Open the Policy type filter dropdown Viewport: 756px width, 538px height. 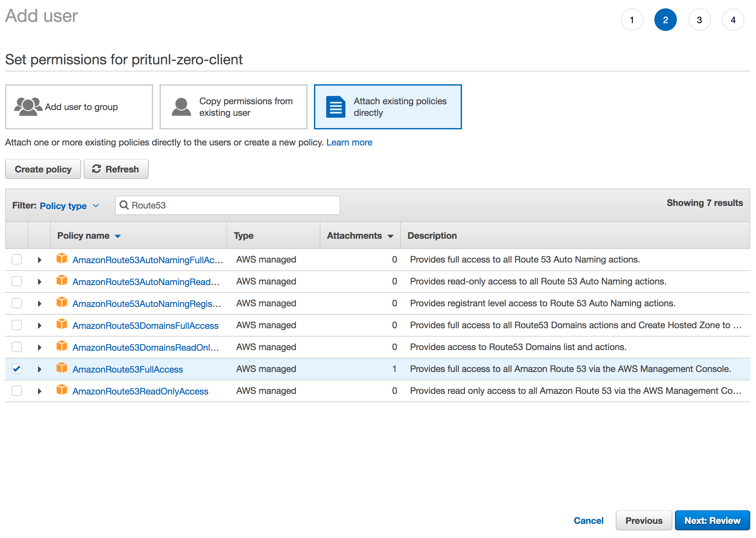pyautogui.click(x=69, y=206)
